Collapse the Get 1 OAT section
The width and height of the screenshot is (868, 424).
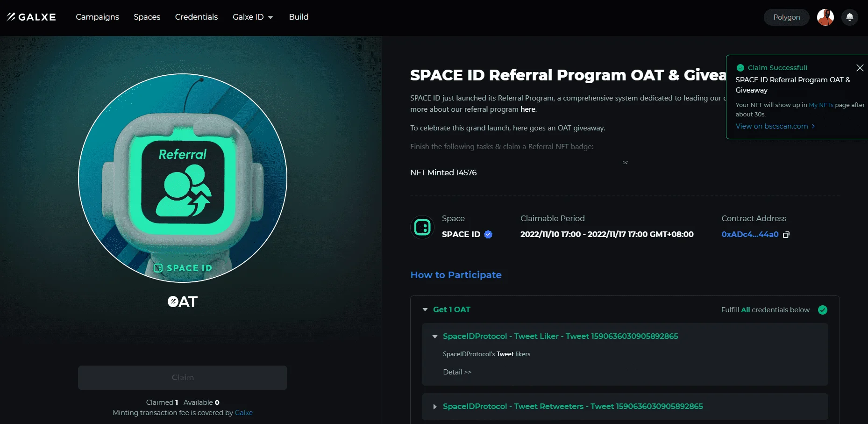[425, 309]
